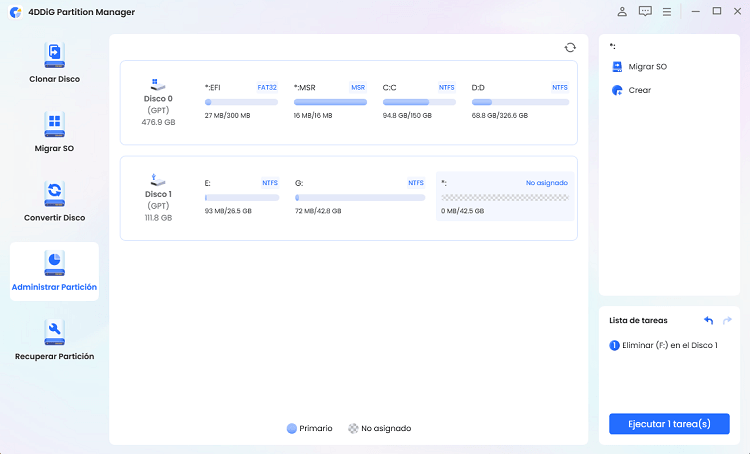
Task: Click the redo arrow in task list
Action: pos(727,320)
